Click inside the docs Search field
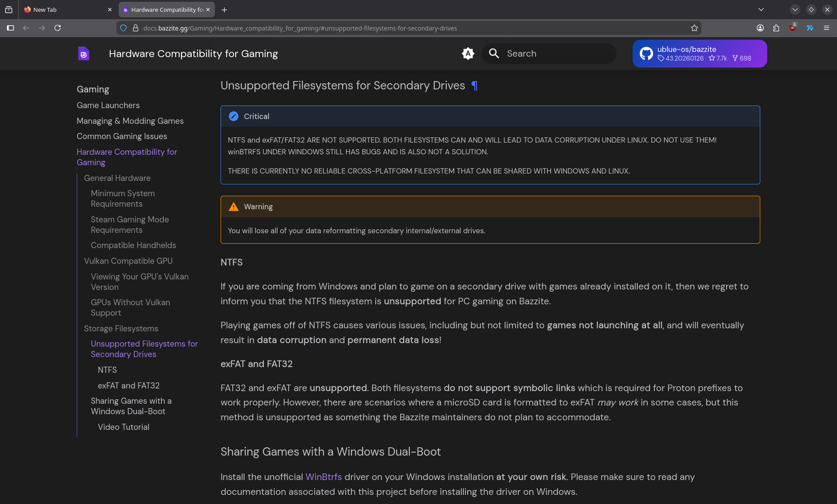Screen dimensions: 837x504 click(x=548, y=53)
